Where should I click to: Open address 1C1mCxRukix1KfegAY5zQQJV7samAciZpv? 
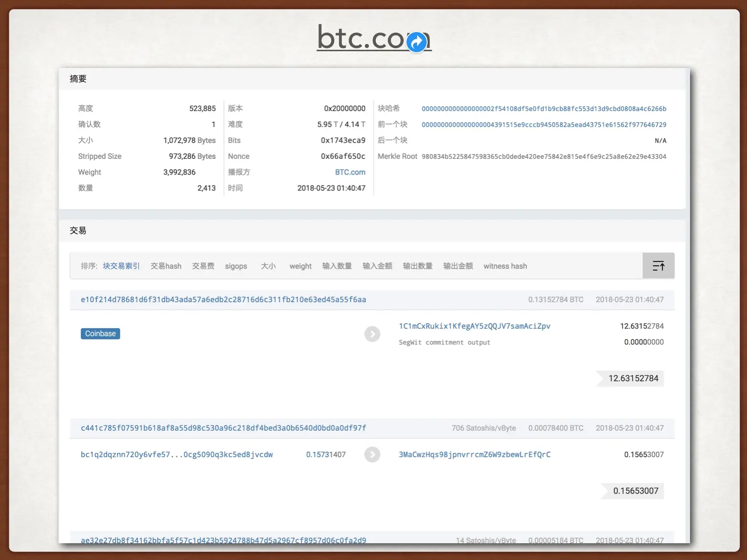[x=475, y=326]
